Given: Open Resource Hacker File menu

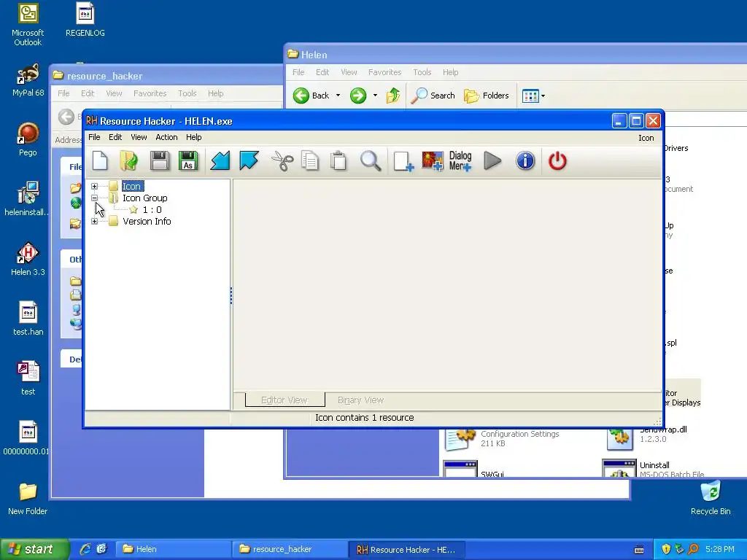Looking at the screenshot, I should pyautogui.click(x=94, y=137).
